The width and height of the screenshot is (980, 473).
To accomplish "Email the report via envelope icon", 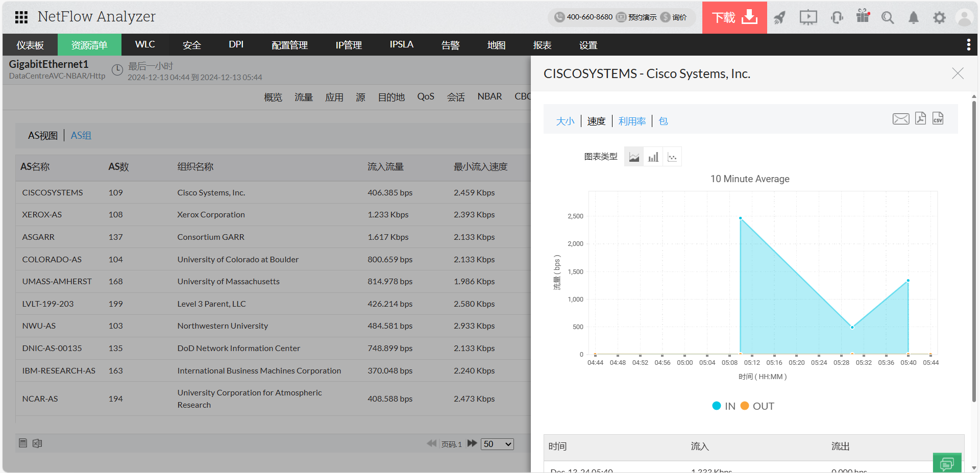I will point(901,119).
